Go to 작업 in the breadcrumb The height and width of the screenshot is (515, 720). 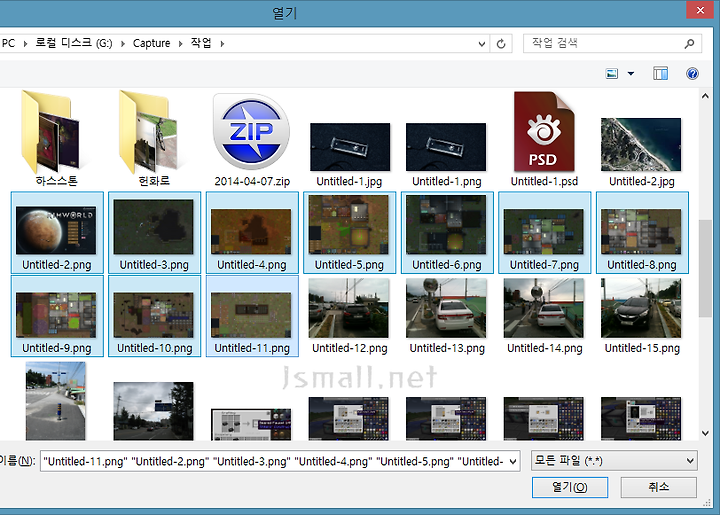point(201,43)
